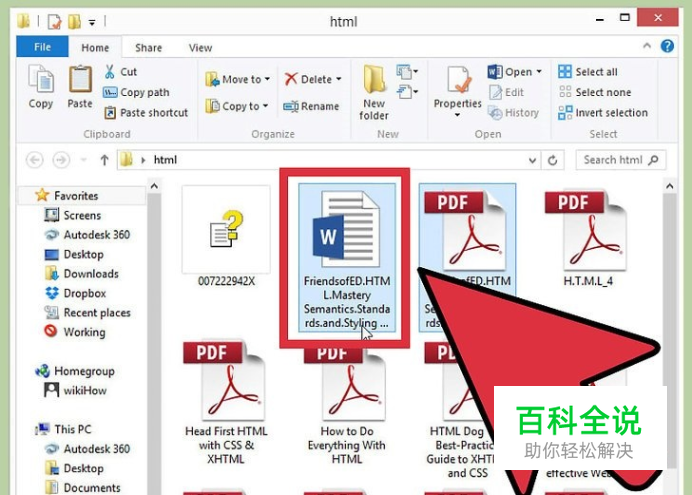The height and width of the screenshot is (495, 692).
Task: Open wikiHow under Homegroup
Action: coord(85,390)
